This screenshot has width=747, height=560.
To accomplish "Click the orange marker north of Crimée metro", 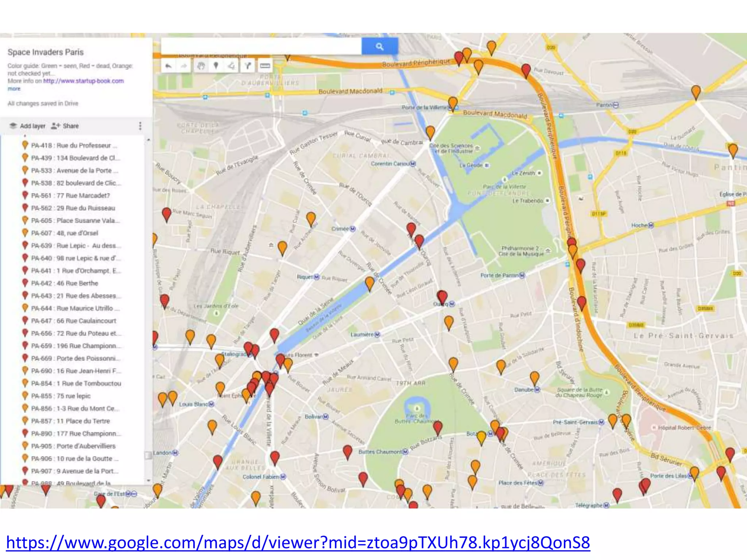I will point(311,219).
